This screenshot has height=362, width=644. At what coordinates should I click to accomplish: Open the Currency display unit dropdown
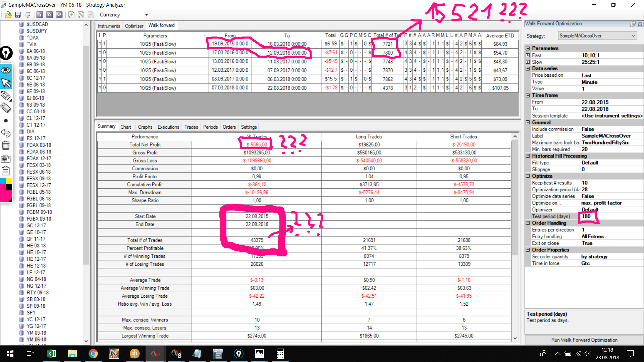(146, 15)
